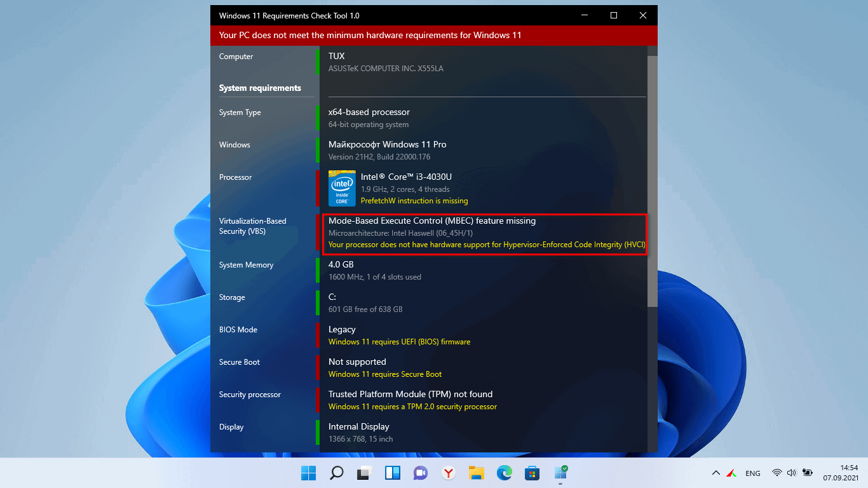The height and width of the screenshot is (488, 868).
Task: Minimize the Requirements Check Tool window
Action: (x=585, y=15)
